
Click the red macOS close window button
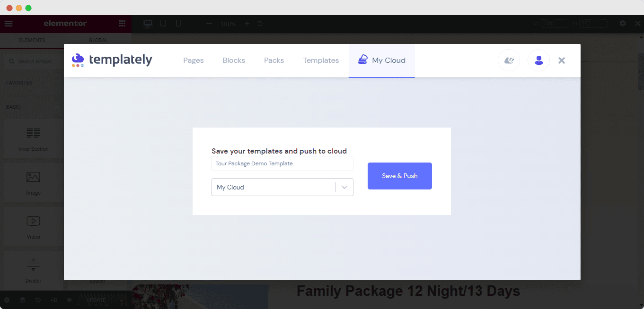9,8
